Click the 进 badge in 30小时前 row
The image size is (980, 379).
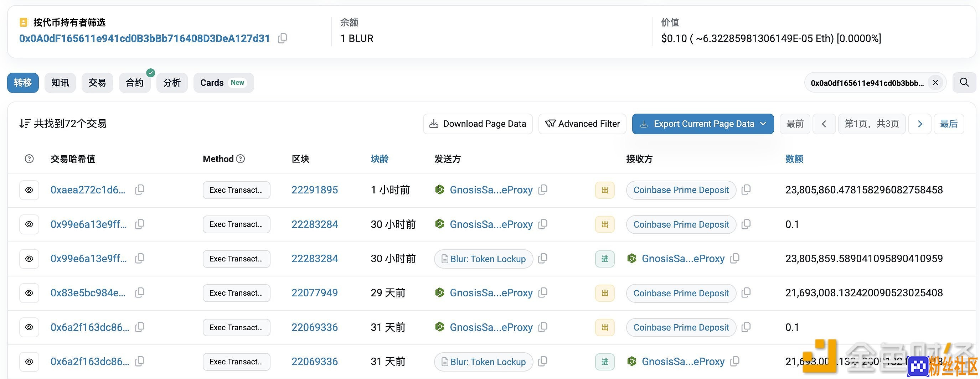point(605,259)
